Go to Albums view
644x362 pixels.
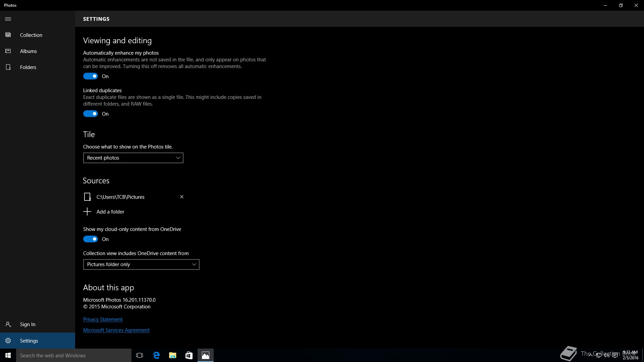coord(38,51)
